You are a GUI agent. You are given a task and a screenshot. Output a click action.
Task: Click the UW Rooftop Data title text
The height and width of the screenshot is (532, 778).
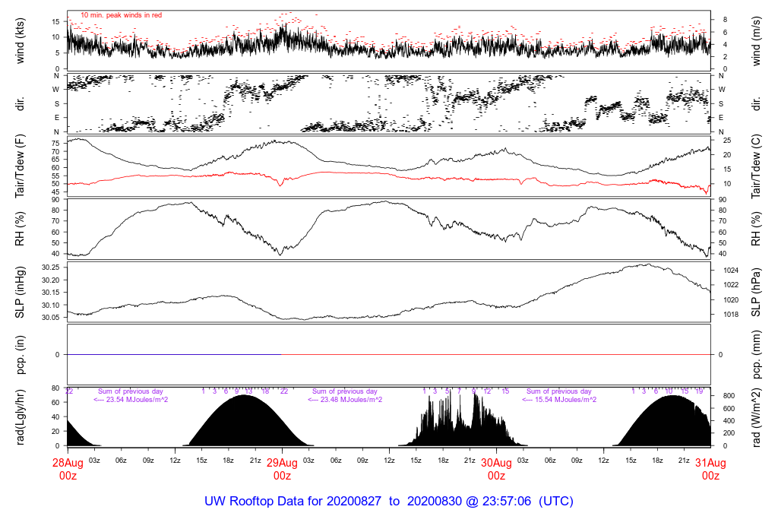[x=388, y=502]
